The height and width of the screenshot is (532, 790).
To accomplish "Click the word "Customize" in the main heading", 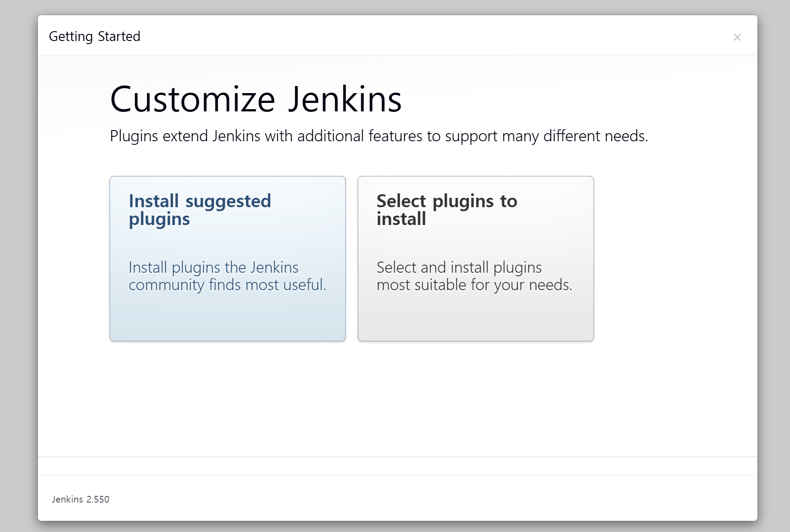I will (192, 99).
